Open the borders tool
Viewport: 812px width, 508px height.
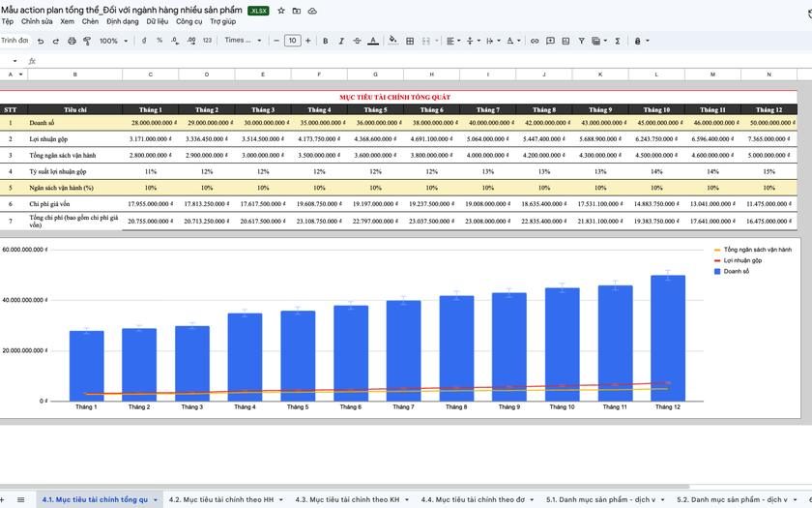[x=410, y=41]
